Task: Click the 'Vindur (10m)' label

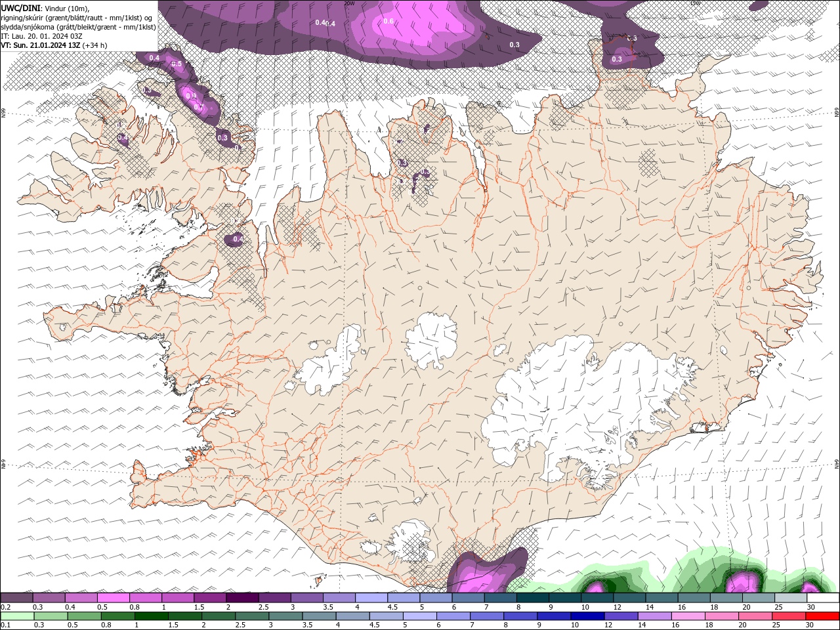Action: pos(66,8)
